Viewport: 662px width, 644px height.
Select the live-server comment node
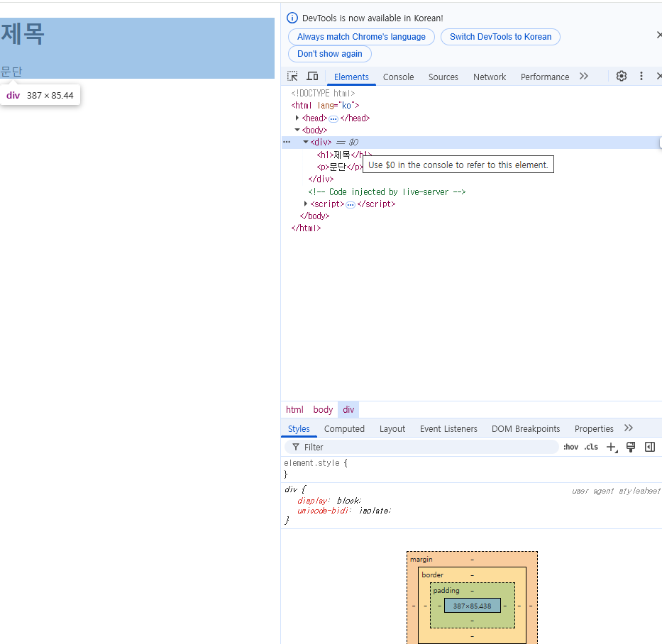(x=387, y=192)
